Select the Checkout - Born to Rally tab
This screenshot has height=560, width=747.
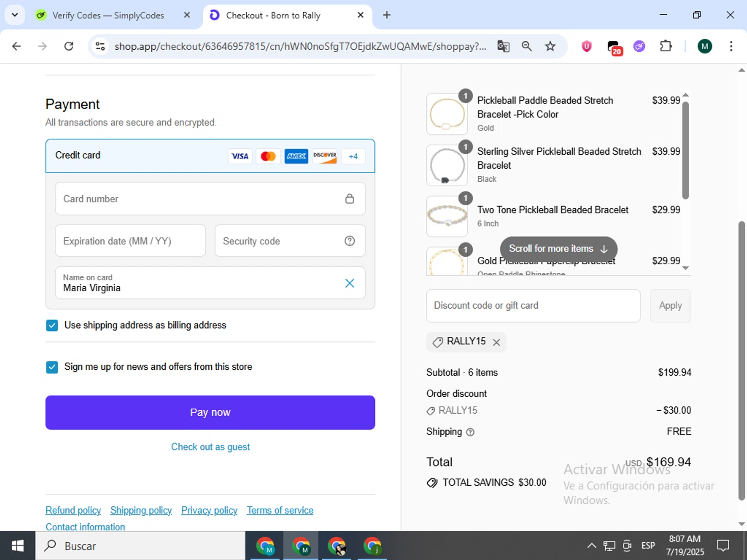(273, 15)
